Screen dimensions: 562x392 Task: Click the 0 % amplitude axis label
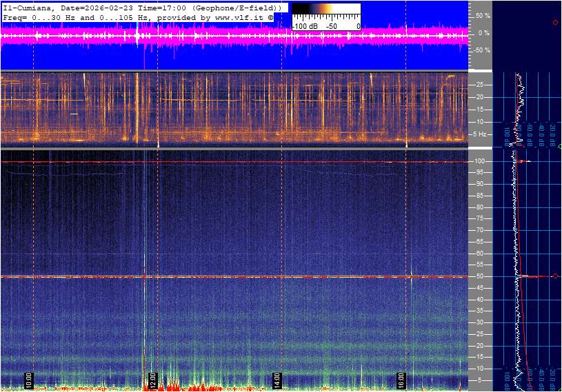click(x=484, y=32)
